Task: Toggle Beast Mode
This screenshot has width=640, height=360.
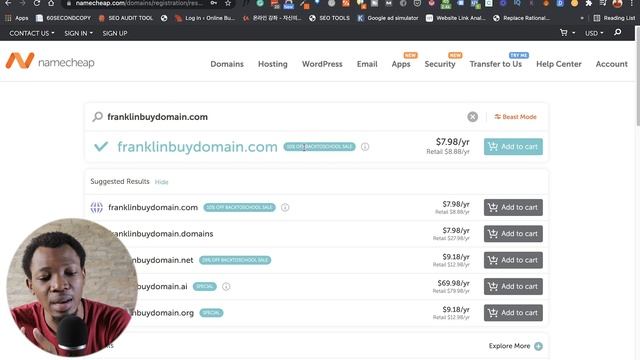Action: pyautogui.click(x=516, y=117)
